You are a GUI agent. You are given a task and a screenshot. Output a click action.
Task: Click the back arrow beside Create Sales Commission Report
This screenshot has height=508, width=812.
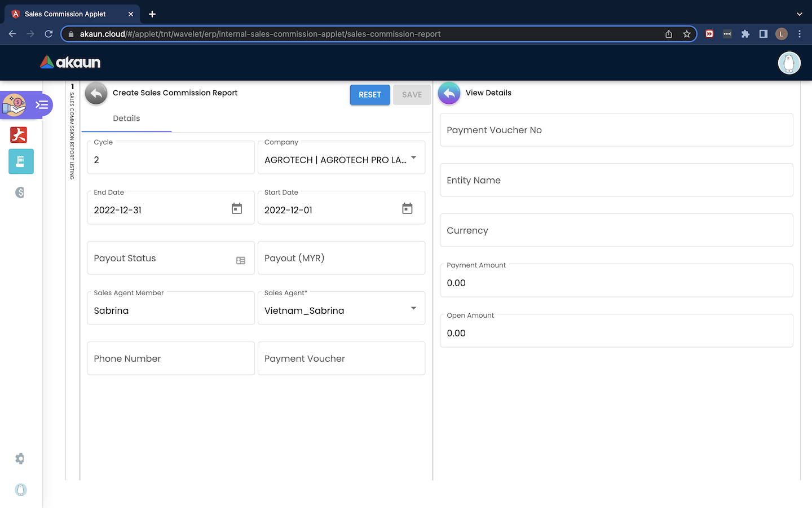[96, 93]
